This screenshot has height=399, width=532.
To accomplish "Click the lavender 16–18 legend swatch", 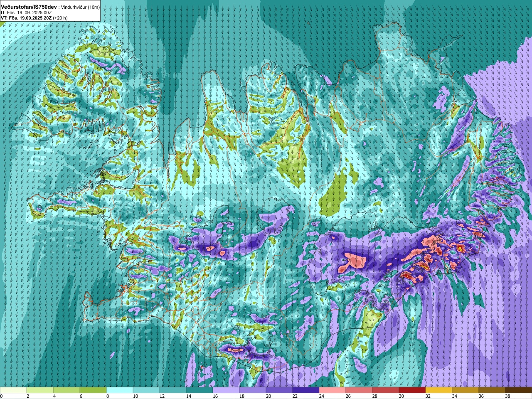I will 226,390.
